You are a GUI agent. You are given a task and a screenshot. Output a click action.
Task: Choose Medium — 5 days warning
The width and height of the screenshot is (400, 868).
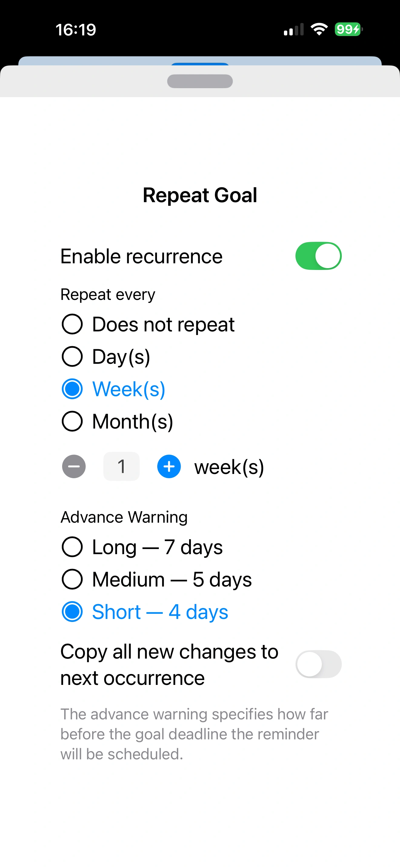(x=156, y=579)
